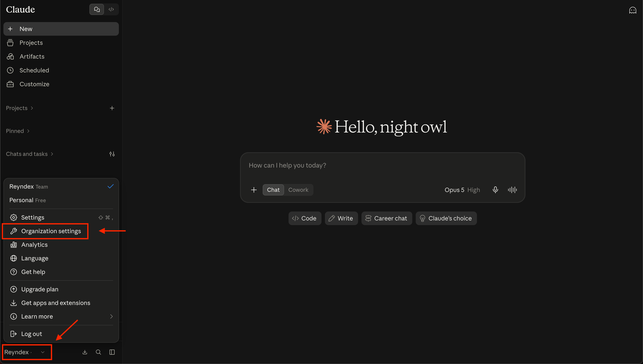
Task: Select the Reyndex Team workspace
Action: [61, 186]
